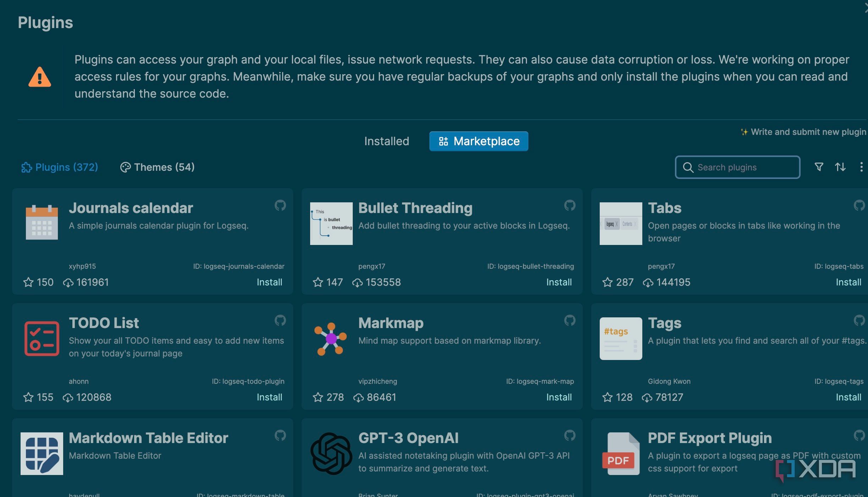This screenshot has width=868, height=497.
Task: Show Themes (54) list
Action: 158,167
